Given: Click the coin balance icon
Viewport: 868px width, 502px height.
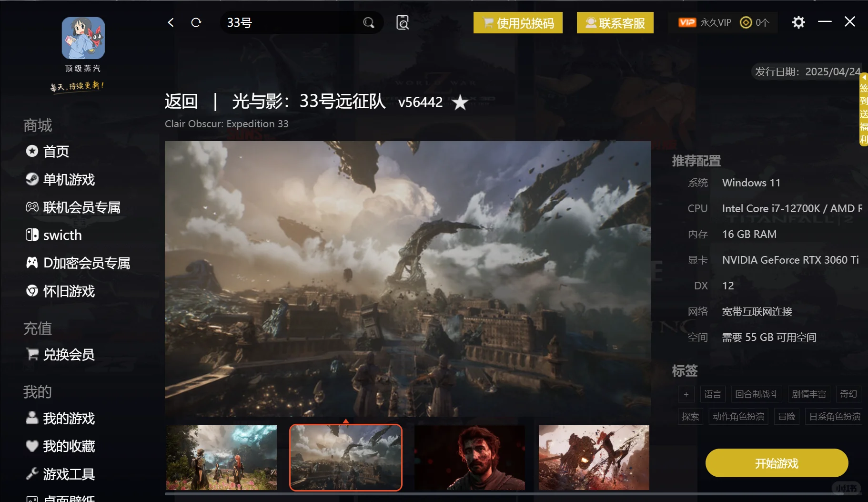Looking at the screenshot, I should [746, 22].
